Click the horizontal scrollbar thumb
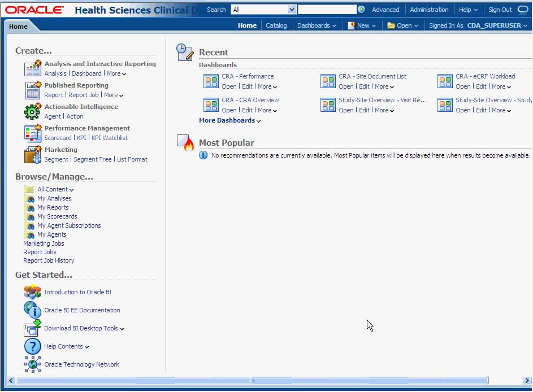Screen dimensions: 533x392 click(253, 381)
